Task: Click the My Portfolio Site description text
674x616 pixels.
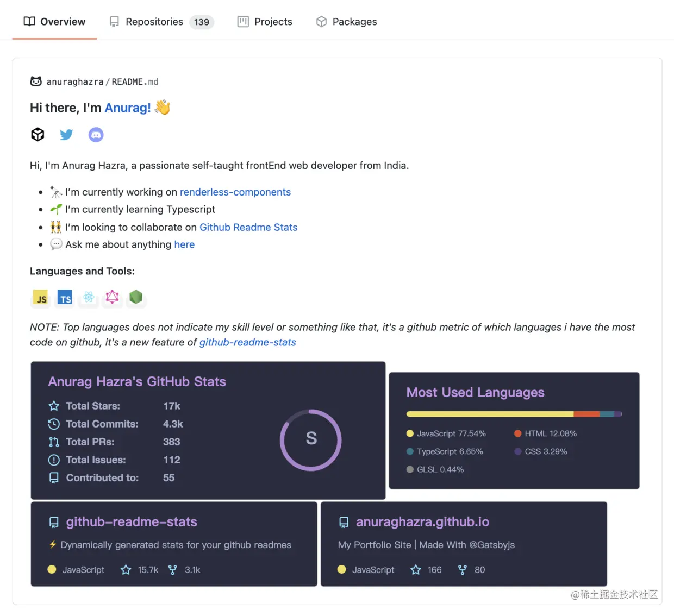Action: [426, 545]
